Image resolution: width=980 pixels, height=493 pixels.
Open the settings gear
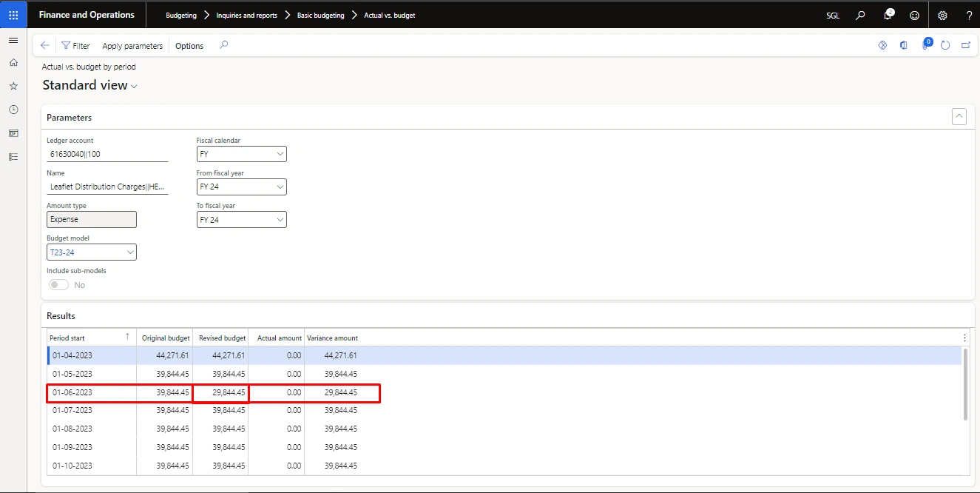click(942, 15)
